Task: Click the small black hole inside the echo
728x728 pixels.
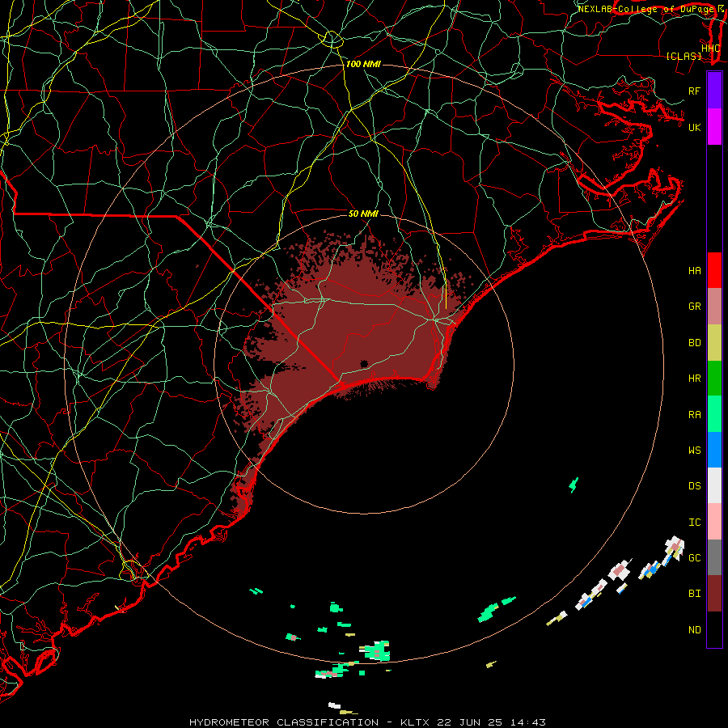Action: [x=364, y=363]
